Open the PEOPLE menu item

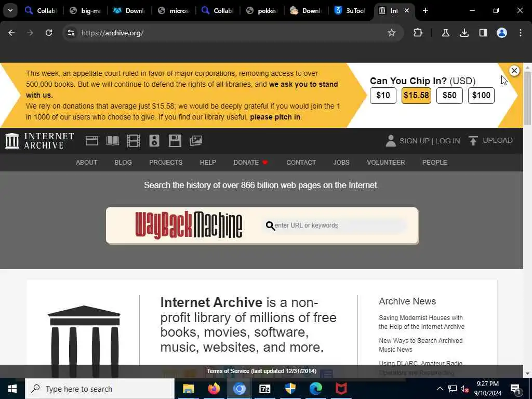tap(435, 163)
